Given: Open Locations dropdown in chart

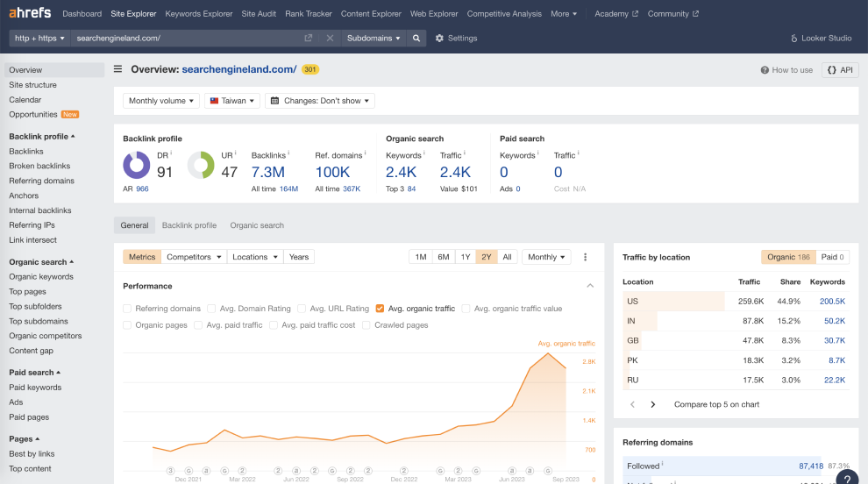Looking at the screenshot, I should [x=254, y=257].
